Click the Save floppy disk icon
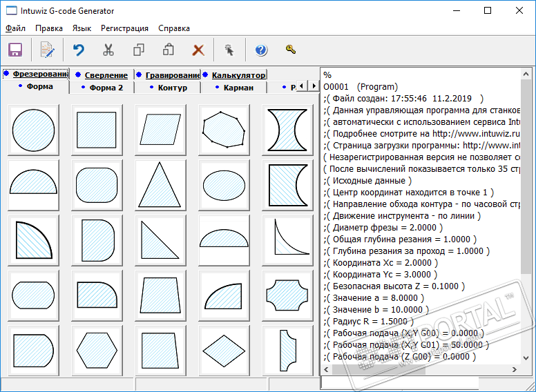 pos(15,50)
